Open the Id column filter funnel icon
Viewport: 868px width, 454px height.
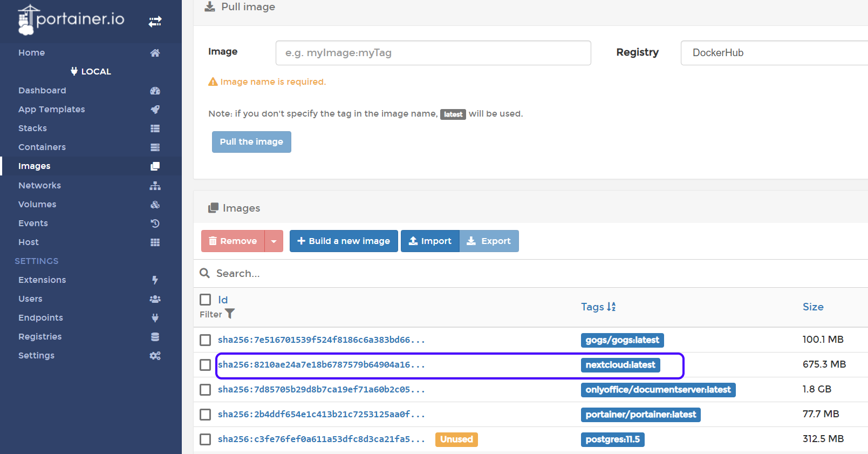point(230,314)
